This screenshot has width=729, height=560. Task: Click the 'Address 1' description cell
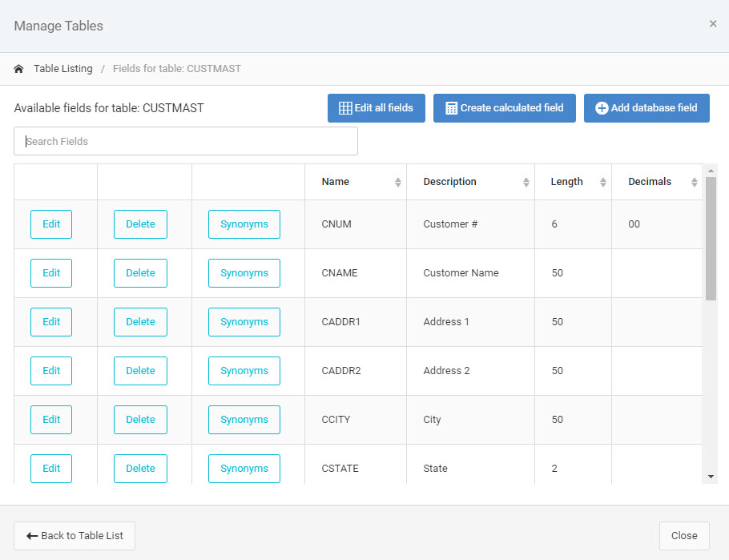[x=470, y=322]
